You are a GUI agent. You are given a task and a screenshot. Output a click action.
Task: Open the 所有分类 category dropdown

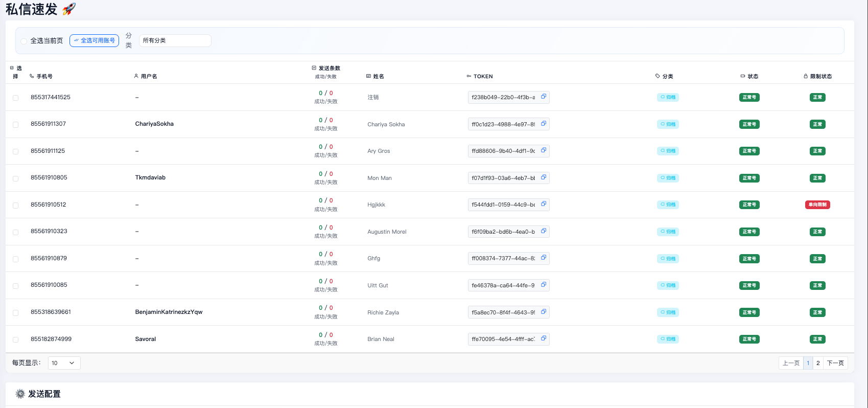(x=175, y=40)
